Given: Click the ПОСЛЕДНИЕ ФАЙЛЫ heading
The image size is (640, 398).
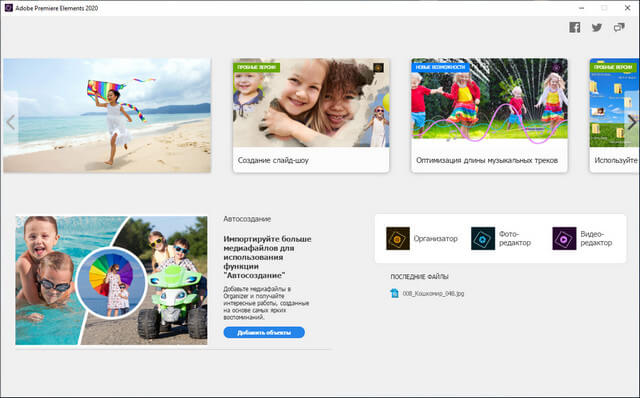Looking at the screenshot, I should tap(419, 276).
